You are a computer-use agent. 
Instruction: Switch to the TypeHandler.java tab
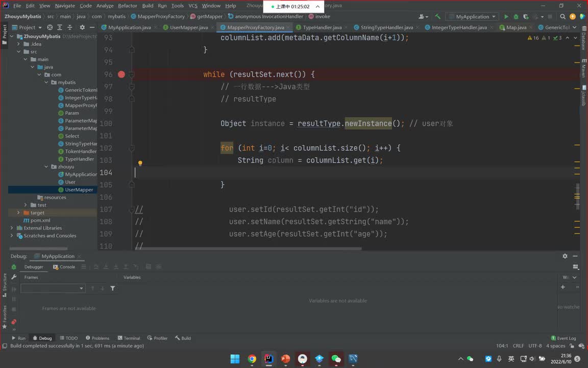coord(322,28)
